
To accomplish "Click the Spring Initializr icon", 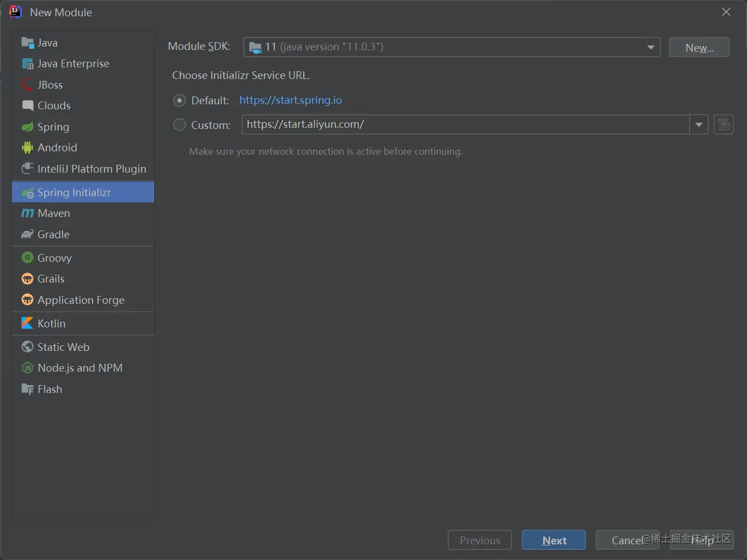I will (x=27, y=193).
